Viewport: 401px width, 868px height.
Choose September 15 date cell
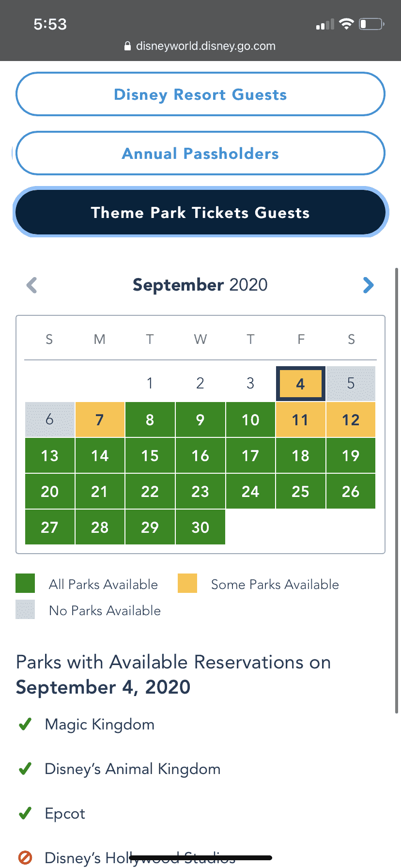coord(150,455)
